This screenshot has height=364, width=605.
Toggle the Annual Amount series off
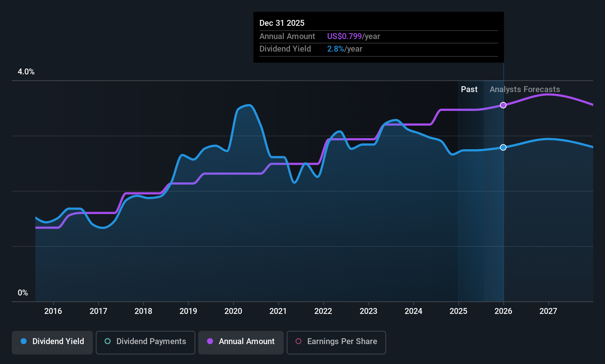241,342
